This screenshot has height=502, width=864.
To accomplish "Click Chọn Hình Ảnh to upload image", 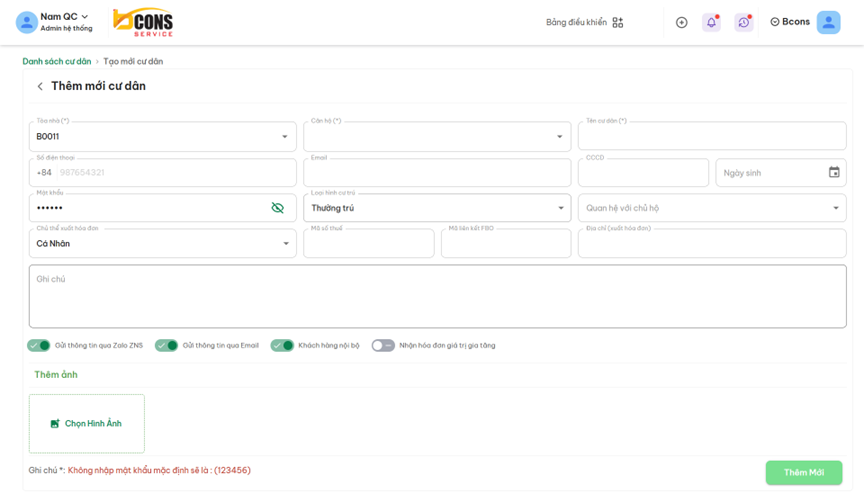I will click(87, 424).
